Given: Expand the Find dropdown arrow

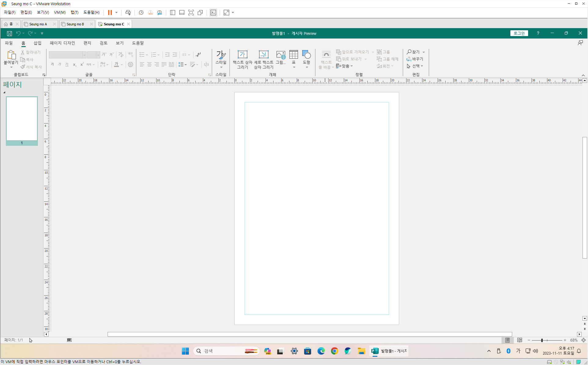Looking at the screenshot, I should pyautogui.click(x=424, y=52).
